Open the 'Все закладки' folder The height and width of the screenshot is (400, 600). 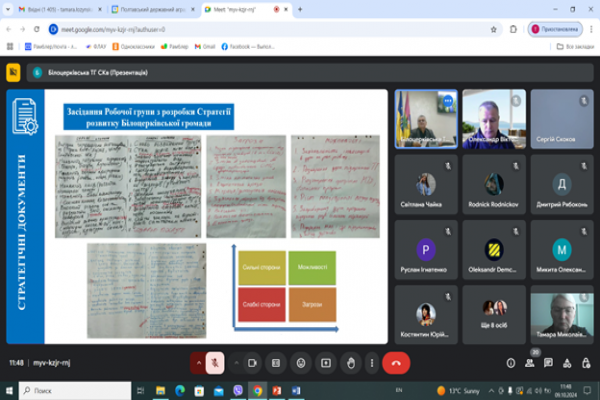point(575,46)
